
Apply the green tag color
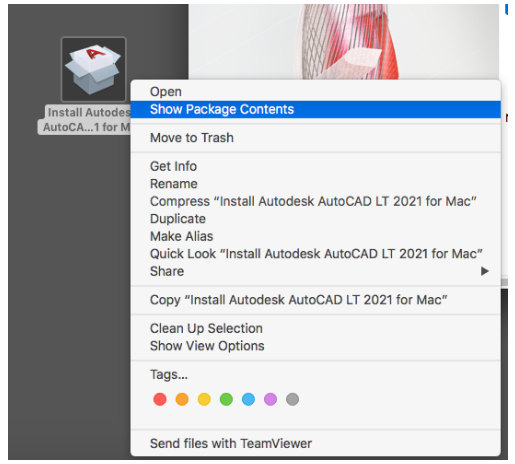[226, 399]
